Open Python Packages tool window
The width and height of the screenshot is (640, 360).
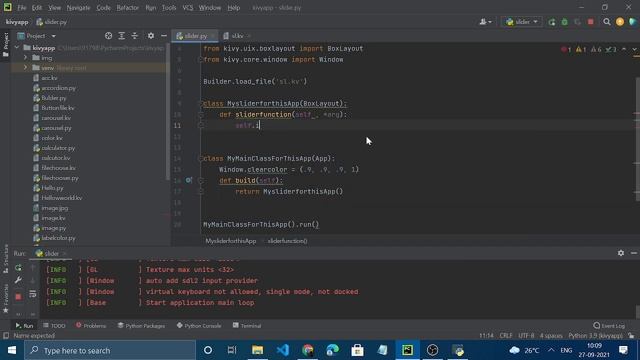141,325
